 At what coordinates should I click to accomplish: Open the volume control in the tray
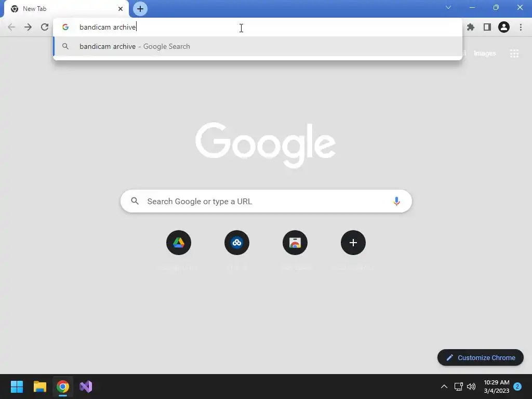tap(471, 387)
